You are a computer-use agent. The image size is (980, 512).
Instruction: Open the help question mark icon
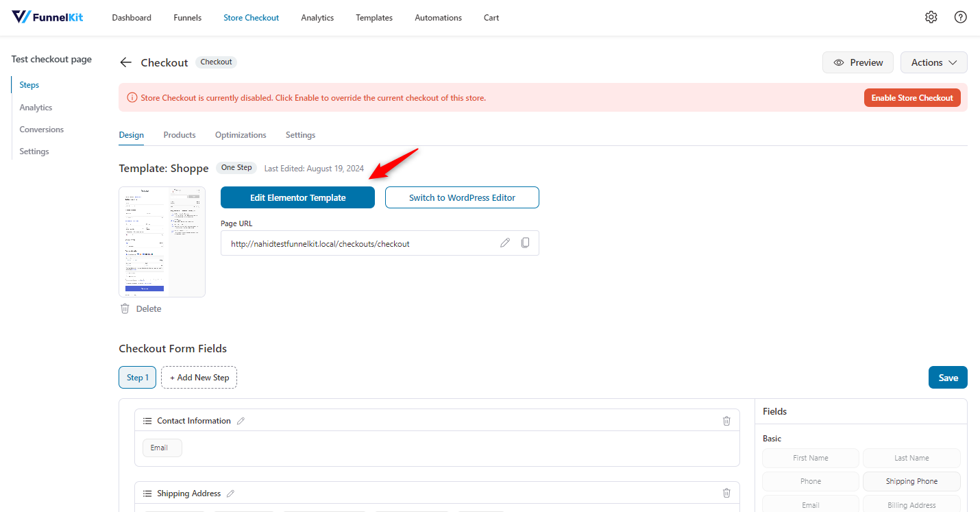click(x=960, y=17)
